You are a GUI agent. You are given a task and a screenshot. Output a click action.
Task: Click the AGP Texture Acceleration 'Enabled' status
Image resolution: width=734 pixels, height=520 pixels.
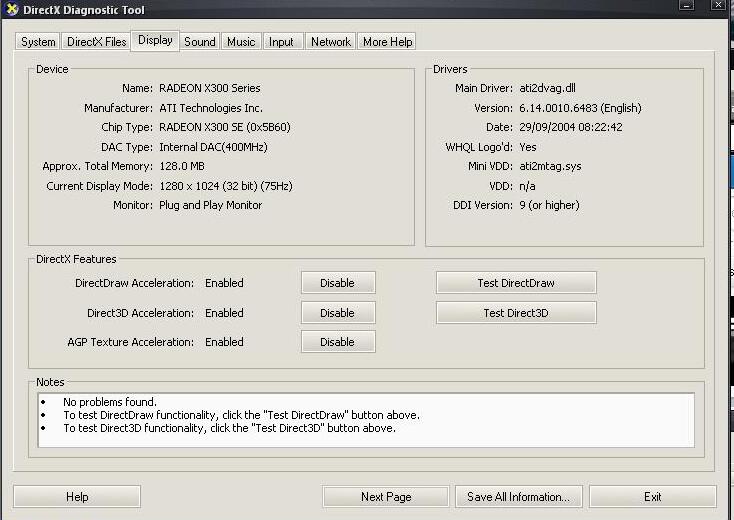(224, 342)
